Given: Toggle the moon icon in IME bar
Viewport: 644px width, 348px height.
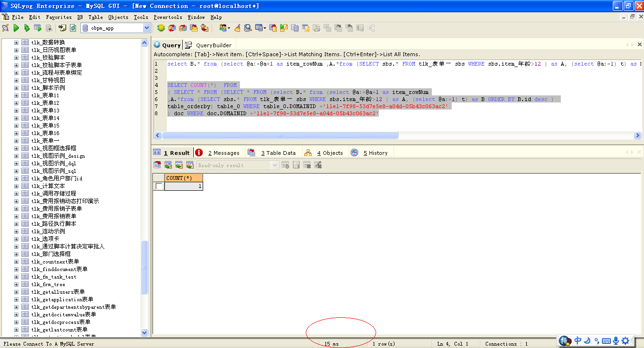Looking at the screenshot, I should [x=587, y=340].
